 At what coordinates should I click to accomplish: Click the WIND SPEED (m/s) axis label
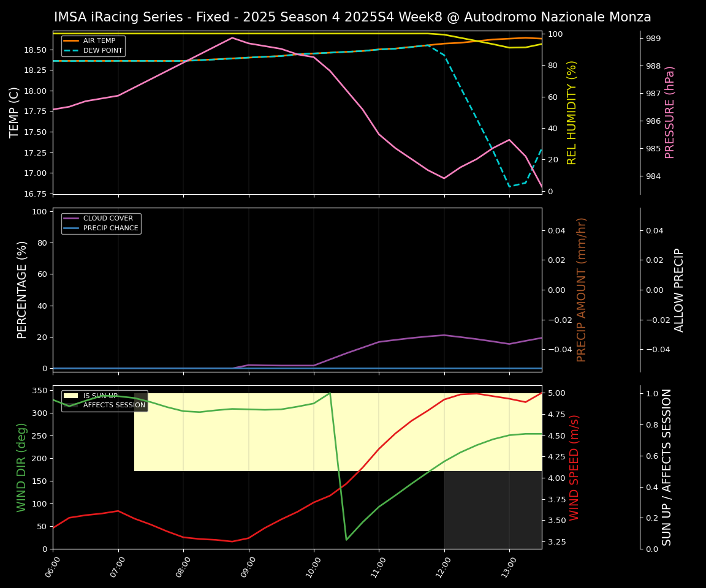pos(574,467)
